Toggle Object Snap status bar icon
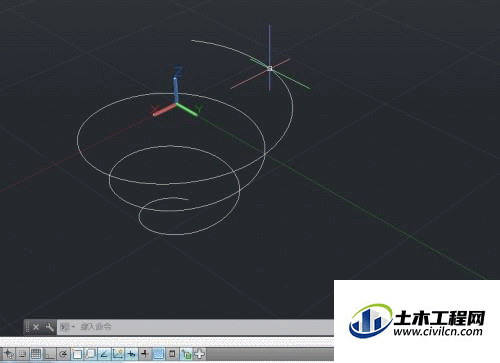The image size is (500, 363). [77, 354]
